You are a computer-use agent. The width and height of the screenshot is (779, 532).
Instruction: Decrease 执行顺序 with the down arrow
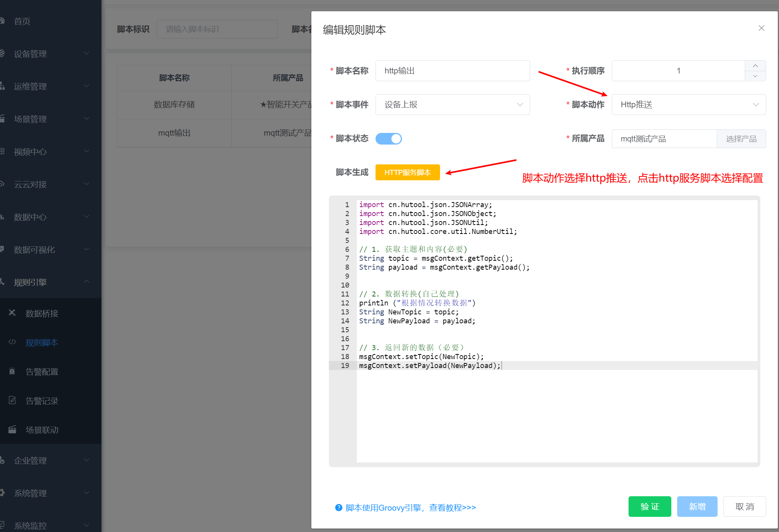[x=755, y=76]
